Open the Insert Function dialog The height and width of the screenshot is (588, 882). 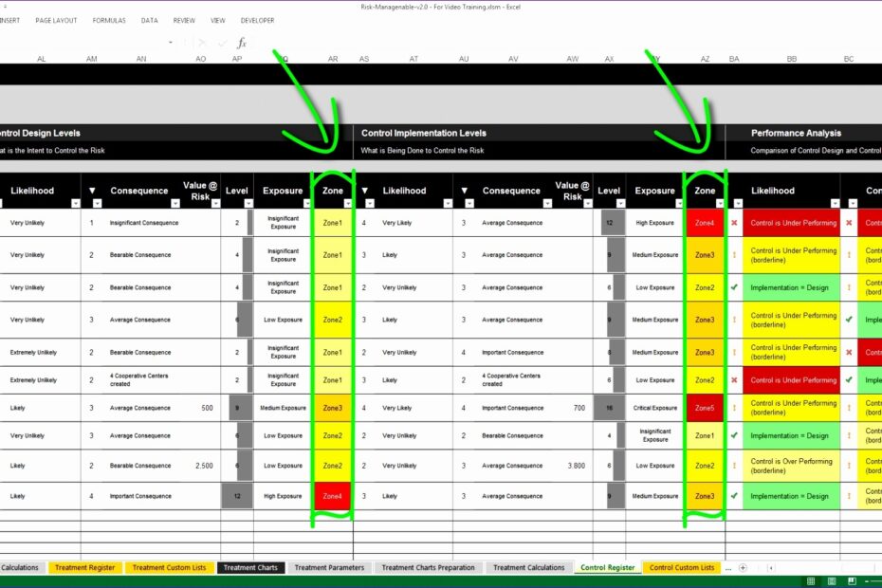click(240, 43)
